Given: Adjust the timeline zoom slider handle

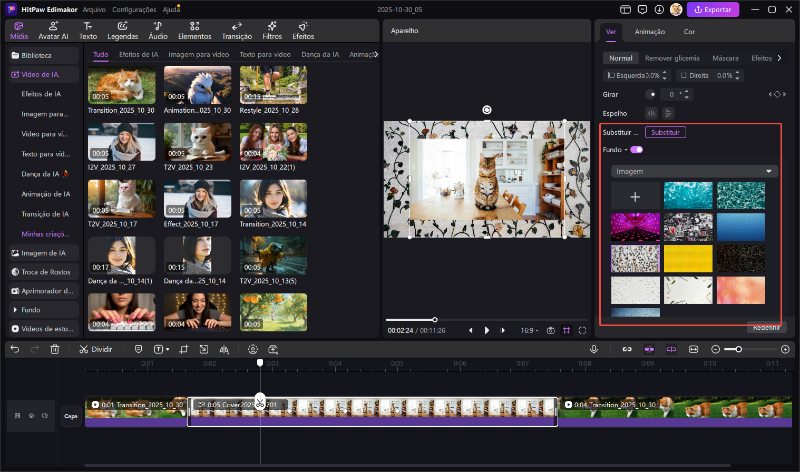Looking at the screenshot, I should click(738, 349).
